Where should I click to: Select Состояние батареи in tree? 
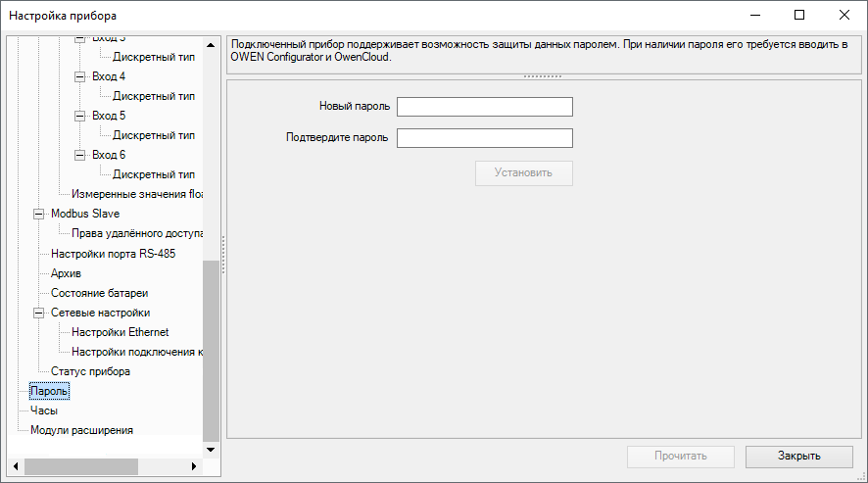99,293
